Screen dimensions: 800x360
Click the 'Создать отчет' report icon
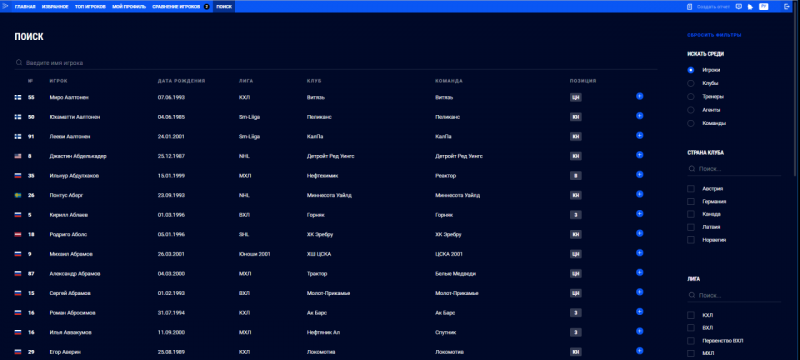[689, 7]
